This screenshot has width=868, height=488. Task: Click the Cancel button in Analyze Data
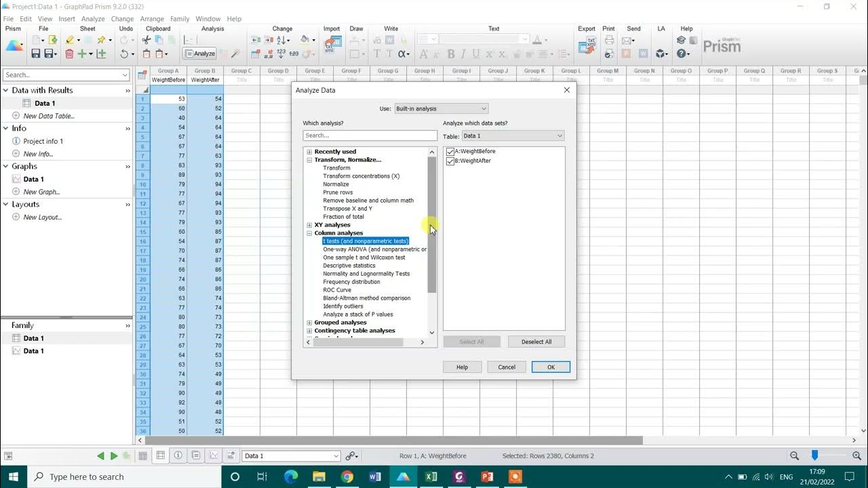tap(507, 367)
